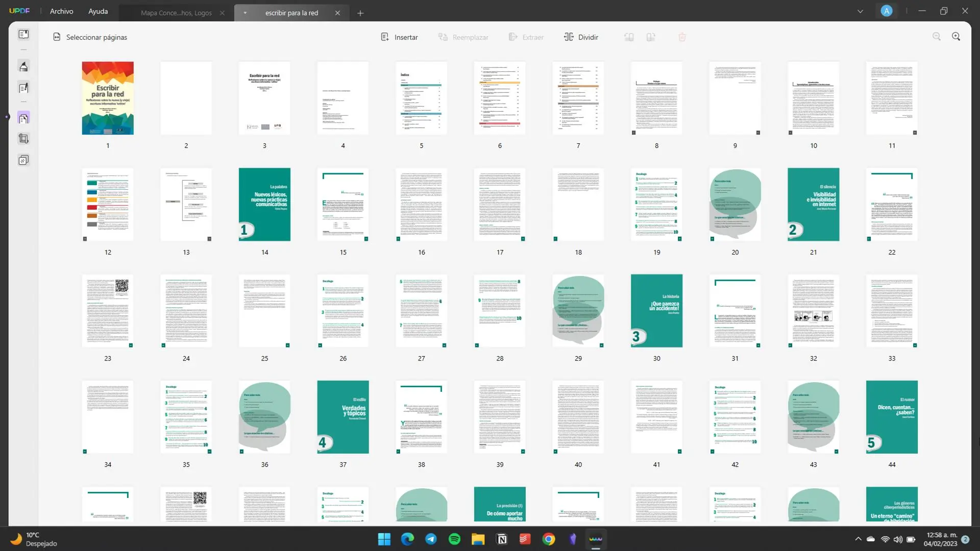980x551 pixels.
Task: Switch to Mapa Conce...hos, Logos tab
Action: tap(176, 13)
